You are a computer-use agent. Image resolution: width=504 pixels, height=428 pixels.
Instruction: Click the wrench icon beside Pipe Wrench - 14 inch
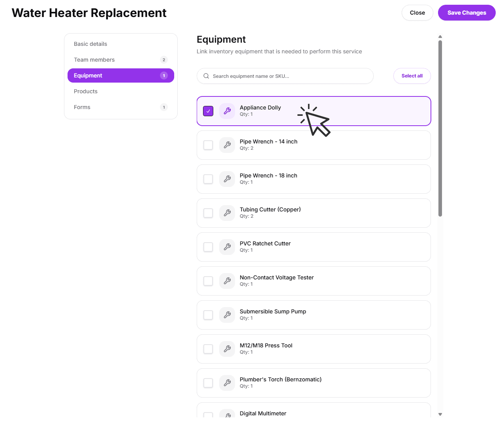tap(227, 145)
